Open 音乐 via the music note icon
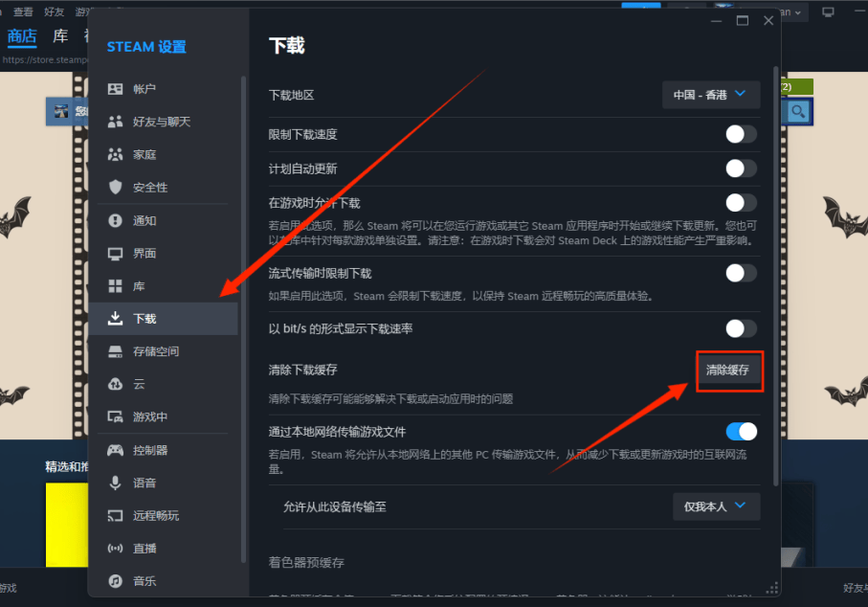The image size is (868, 607). [115, 581]
